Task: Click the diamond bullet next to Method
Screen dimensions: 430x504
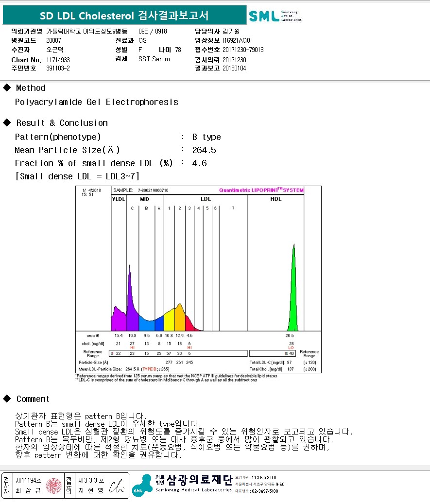Action: [7, 88]
